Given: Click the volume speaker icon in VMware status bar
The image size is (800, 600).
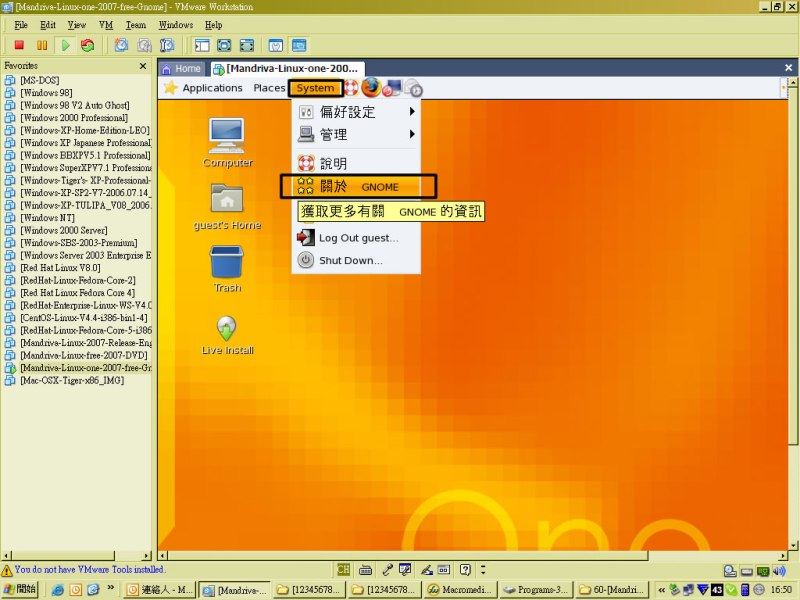Looking at the screenshot, I should [779, 571].
